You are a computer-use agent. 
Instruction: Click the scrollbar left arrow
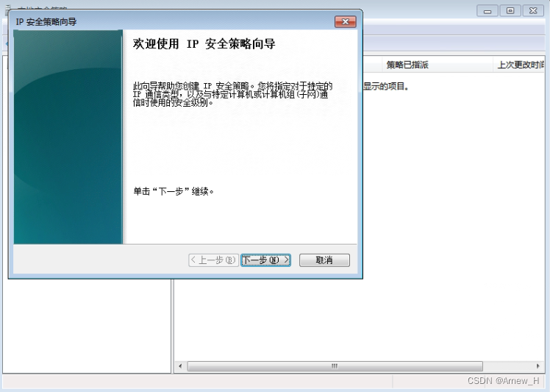(x=180, y=366)
